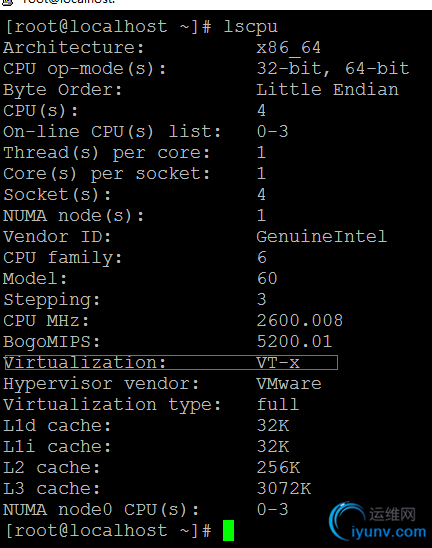Click the VT-x value in red box
Viewport: 432px width, 548px height.
click(278, 362)
